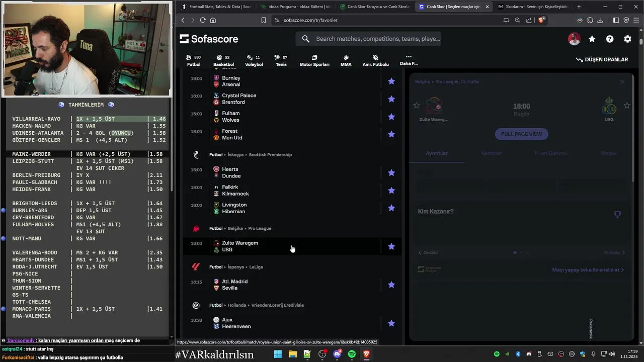644x362 pixels.
Task: Click the Sofascore logo
Action: (209, 39)
